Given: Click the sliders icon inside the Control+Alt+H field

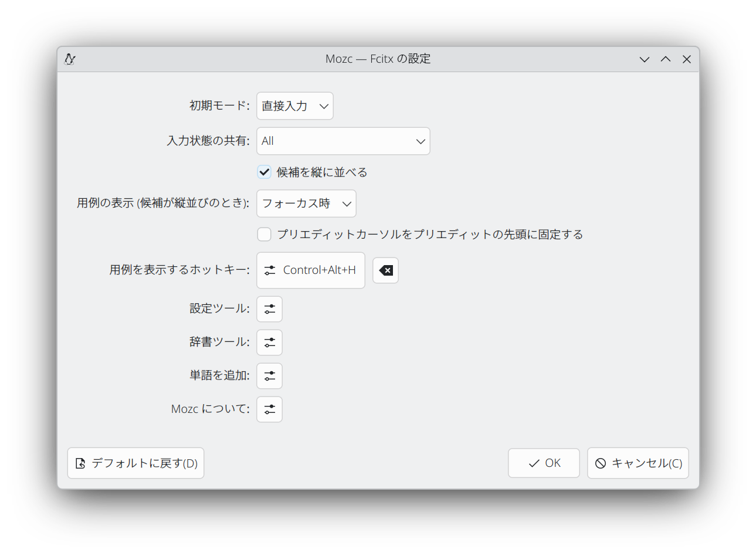Looking at the screenshot, I should (x=270, y=270).
